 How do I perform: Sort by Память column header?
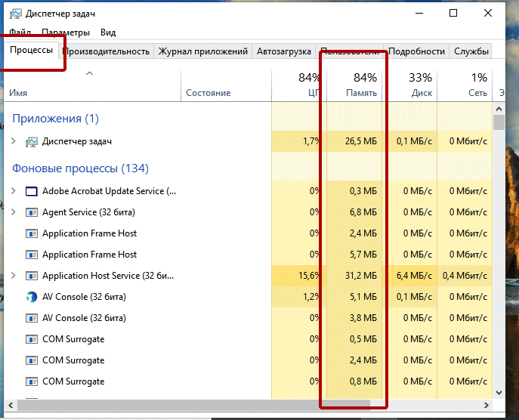coord(354,85)
